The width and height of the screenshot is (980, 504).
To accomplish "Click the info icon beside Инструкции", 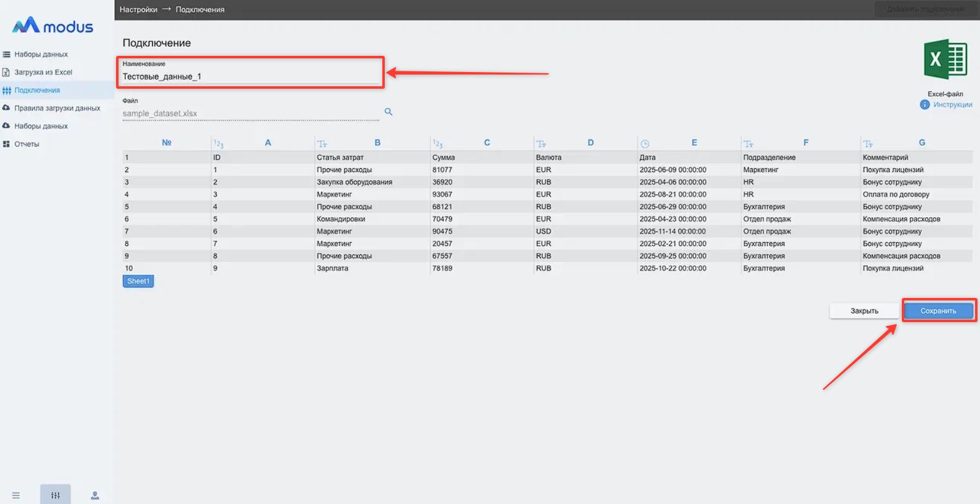I will pyautogui.click(x=925, y=105).
